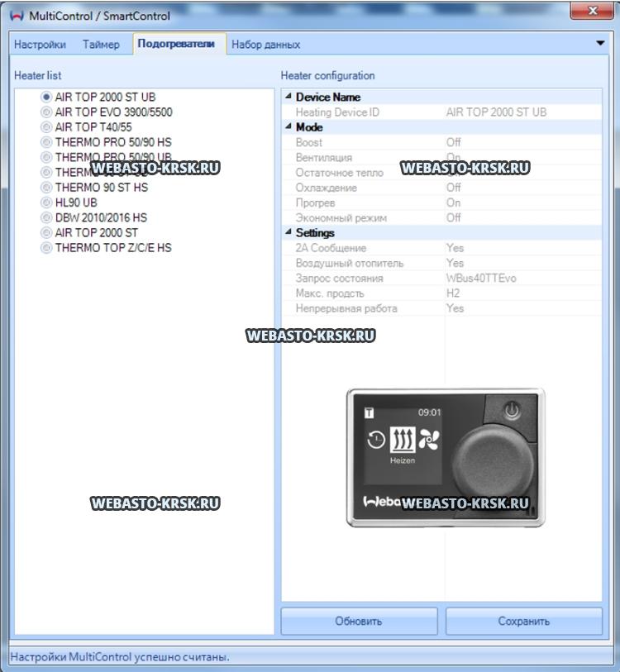Viewport: 620px width, 672px height.
Task: Click the rotary knob on device image
Action: (493, 465)
